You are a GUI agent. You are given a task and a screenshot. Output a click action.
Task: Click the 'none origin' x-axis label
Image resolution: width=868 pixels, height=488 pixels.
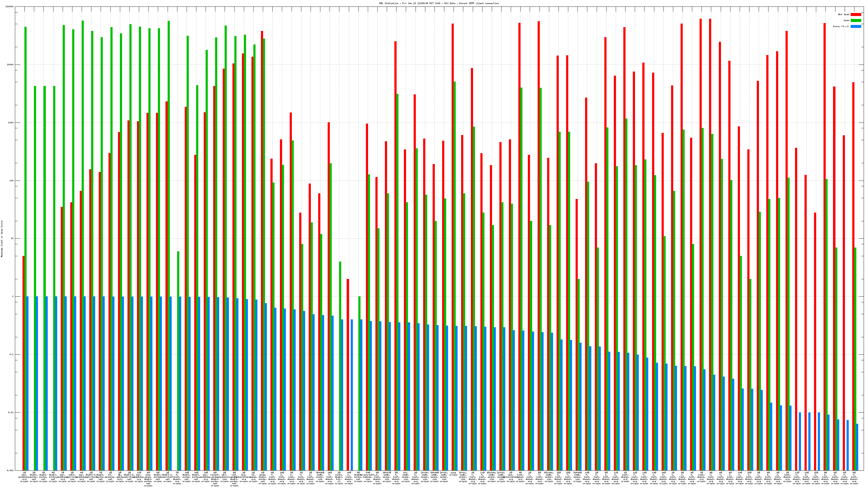click(x=453, y=474)
